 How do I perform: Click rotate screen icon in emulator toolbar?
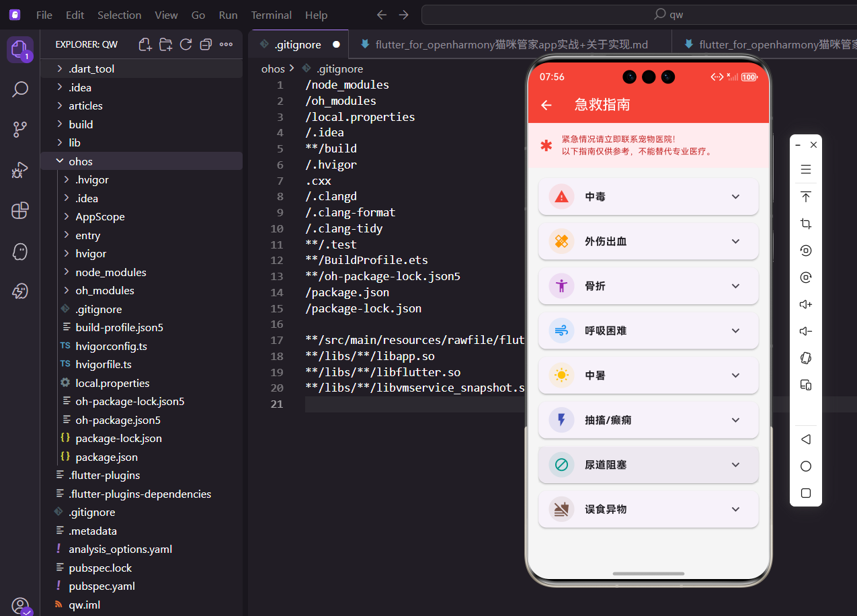806,358
